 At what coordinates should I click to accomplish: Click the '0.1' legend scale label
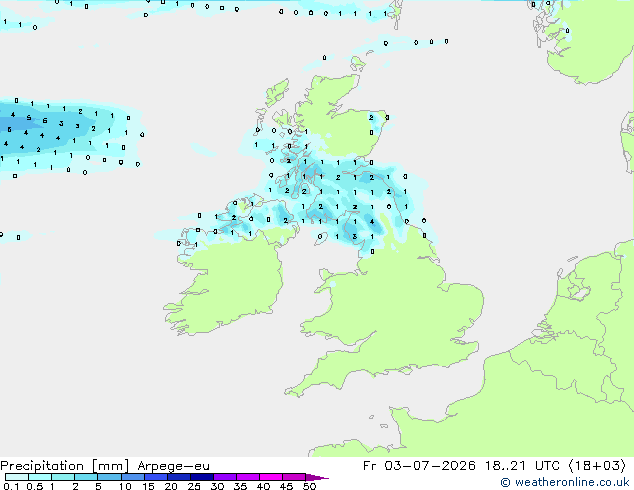click(11, 486)
